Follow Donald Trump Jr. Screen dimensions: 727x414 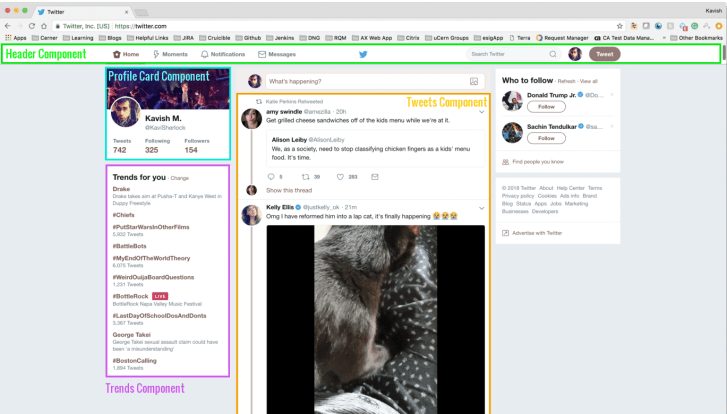pyautogui.click(x=546, y=107)
